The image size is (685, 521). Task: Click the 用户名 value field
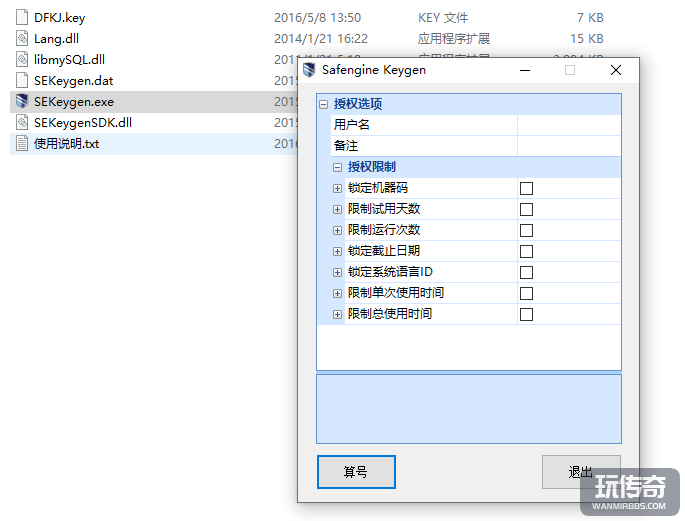(569, 125)
